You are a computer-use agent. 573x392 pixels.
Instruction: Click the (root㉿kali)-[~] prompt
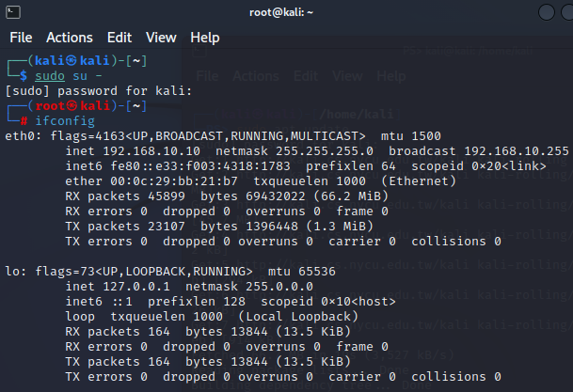pyautogui.click(x=88, y=106)
